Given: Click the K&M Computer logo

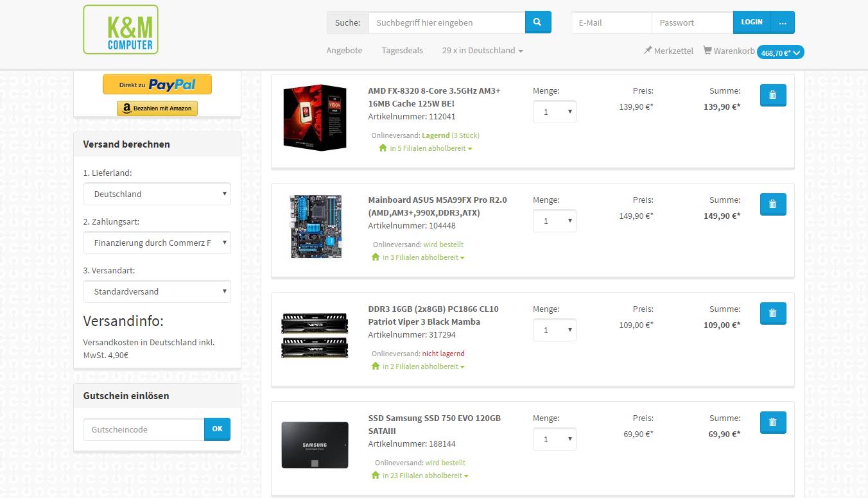Looking at the screenshot, I should (121, 30).
